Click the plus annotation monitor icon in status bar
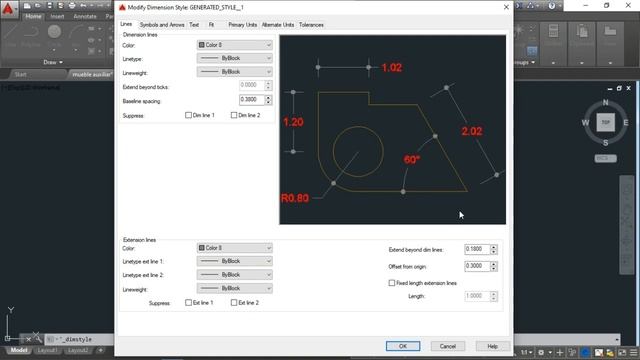The image size is (640, 360). (x=560, y=352)
